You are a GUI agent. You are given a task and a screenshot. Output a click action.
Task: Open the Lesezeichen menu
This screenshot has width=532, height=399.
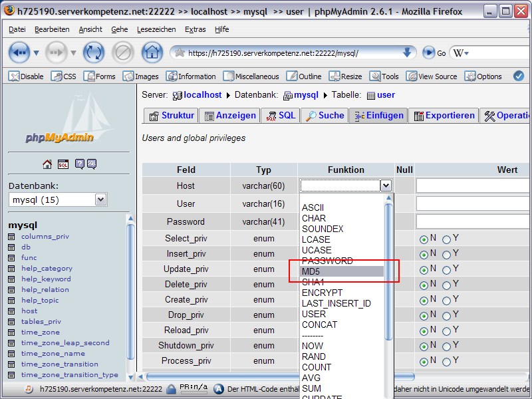(156, 29)
